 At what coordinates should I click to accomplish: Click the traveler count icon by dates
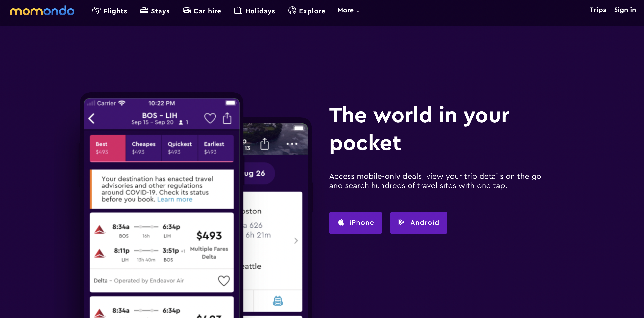181,123
